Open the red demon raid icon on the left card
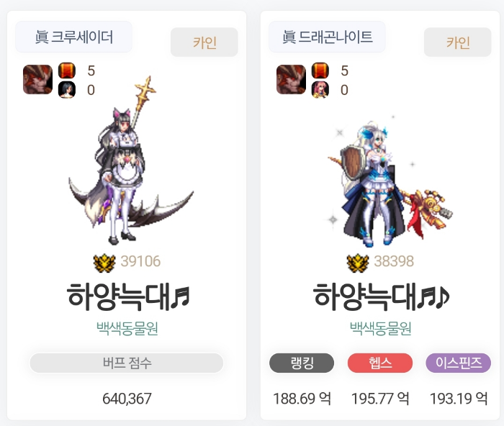This screenshot has height=426, width=504. [37, 79]
